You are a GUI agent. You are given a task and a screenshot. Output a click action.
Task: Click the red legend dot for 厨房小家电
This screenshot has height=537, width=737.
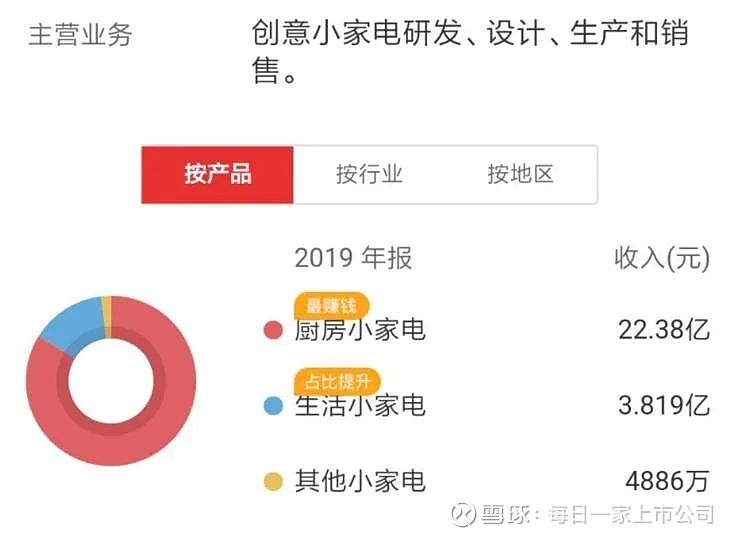tap(273, 330)
